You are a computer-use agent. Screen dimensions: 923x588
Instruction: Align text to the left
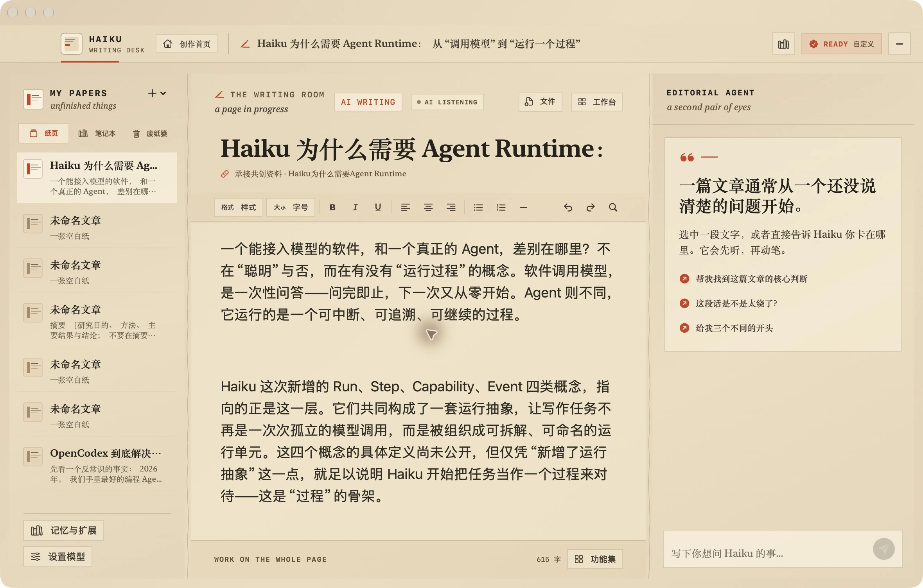click(406, 207)
